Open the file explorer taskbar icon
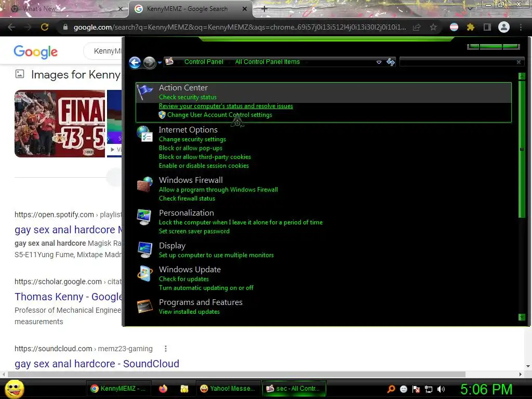 184,389
